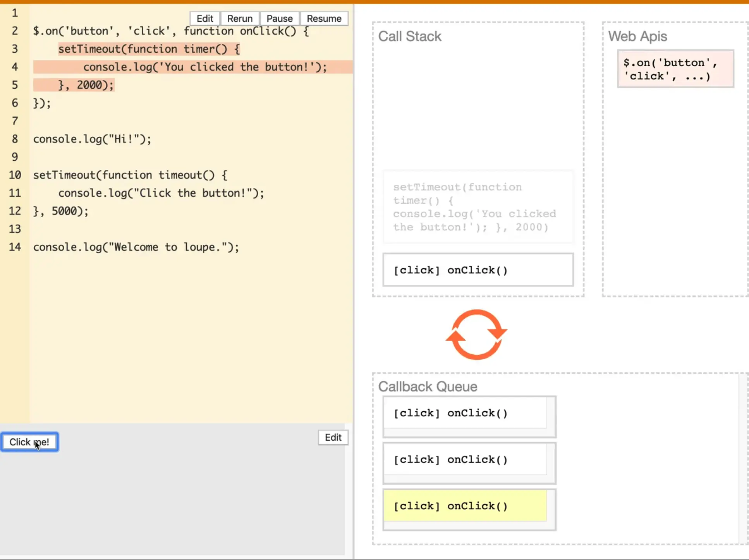Screen dimensions: 749x560
Task: Select the $.on('button') entry in Web Apis
Action: 675,69
